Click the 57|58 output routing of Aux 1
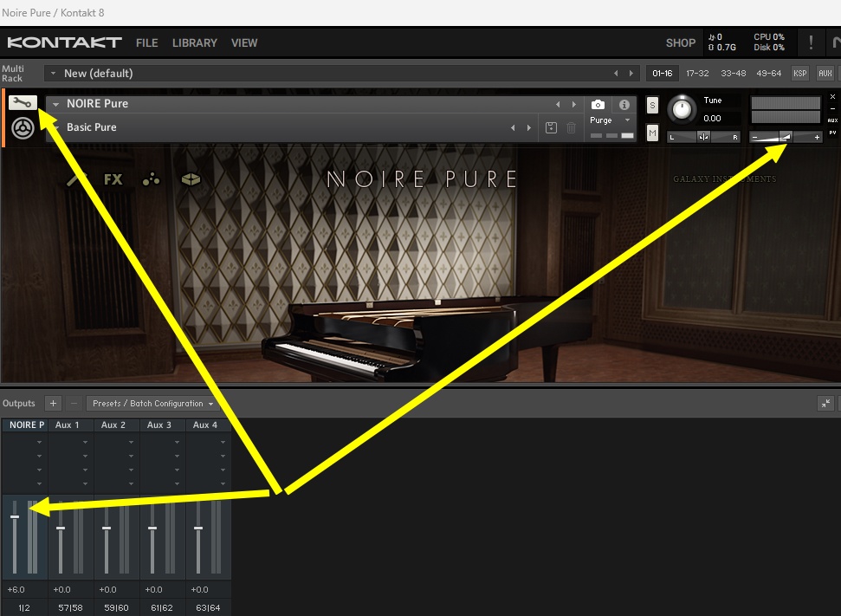841x616 pixels. coord(71,608)
